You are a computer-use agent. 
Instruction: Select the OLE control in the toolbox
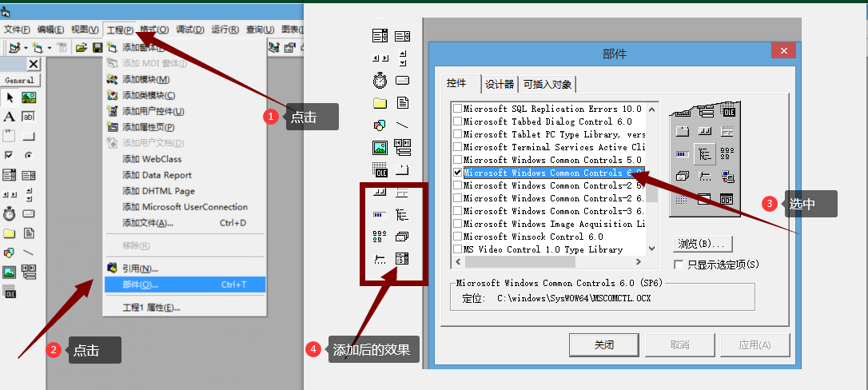pos(10,291)
